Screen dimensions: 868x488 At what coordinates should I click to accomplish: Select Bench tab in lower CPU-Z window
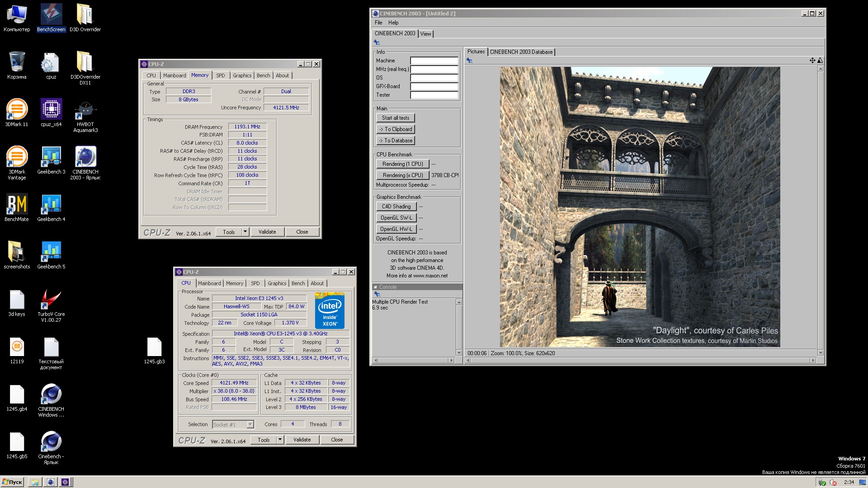coord(298,283)
